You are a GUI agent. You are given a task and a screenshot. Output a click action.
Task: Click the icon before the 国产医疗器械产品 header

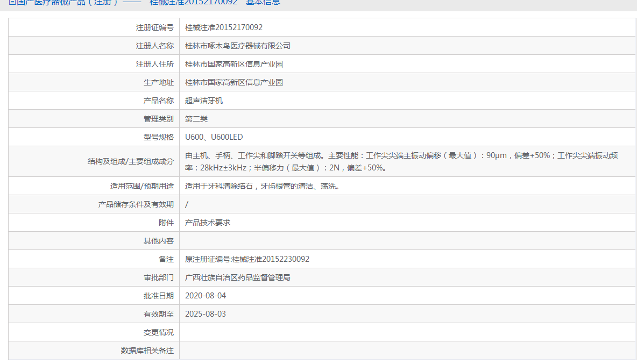tap(12, 2)
